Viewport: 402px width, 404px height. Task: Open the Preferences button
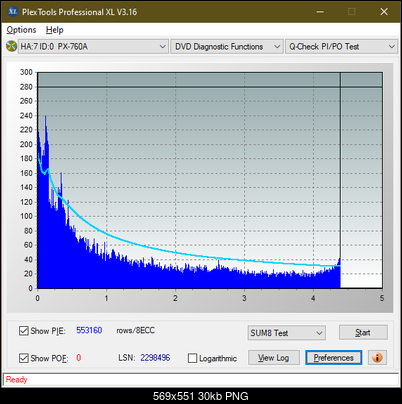pos(333,358)
